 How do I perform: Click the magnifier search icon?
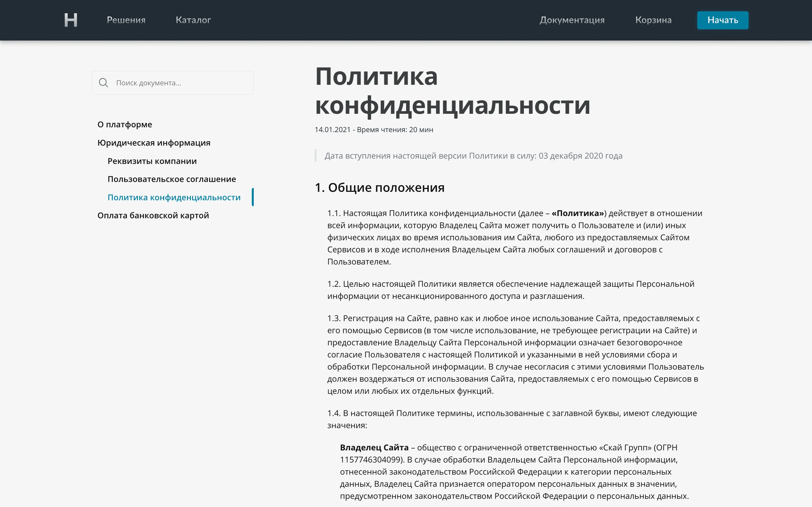pyautogui.click(x=103, y=83)
